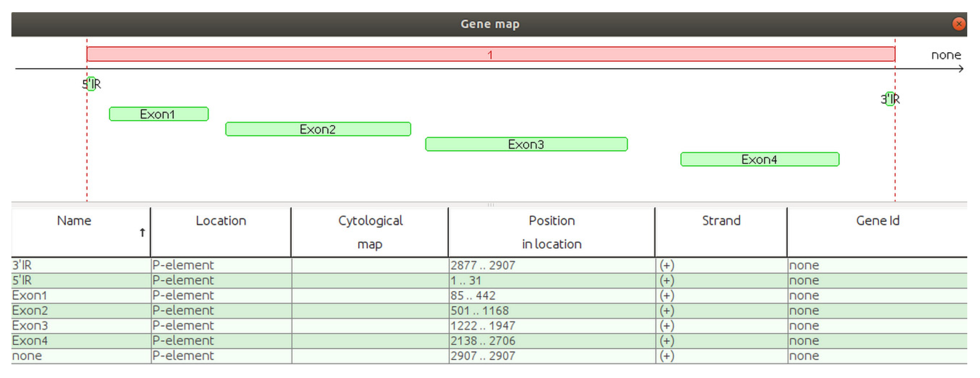Select the Exon3 block in the map
The image size is (980, 378).
click(x=526, y=144)
